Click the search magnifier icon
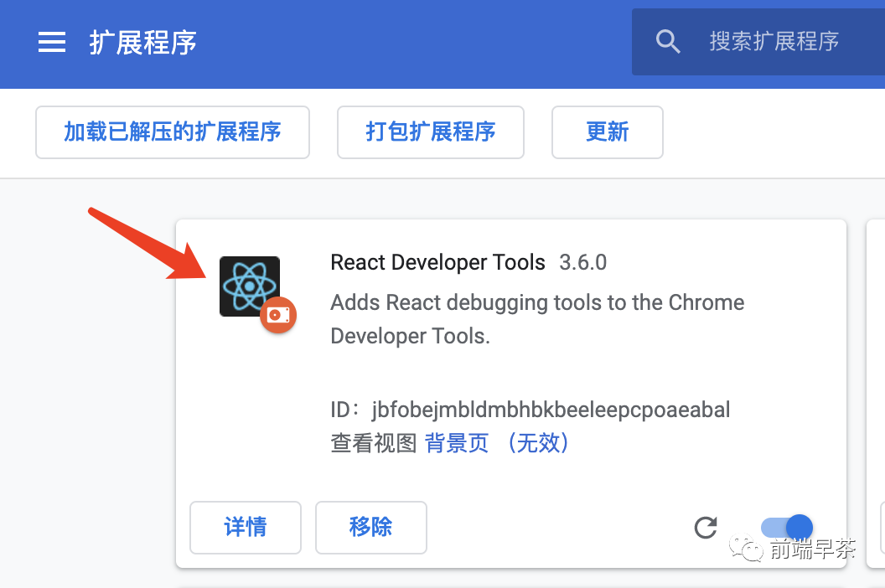 [x=668, y=42]
